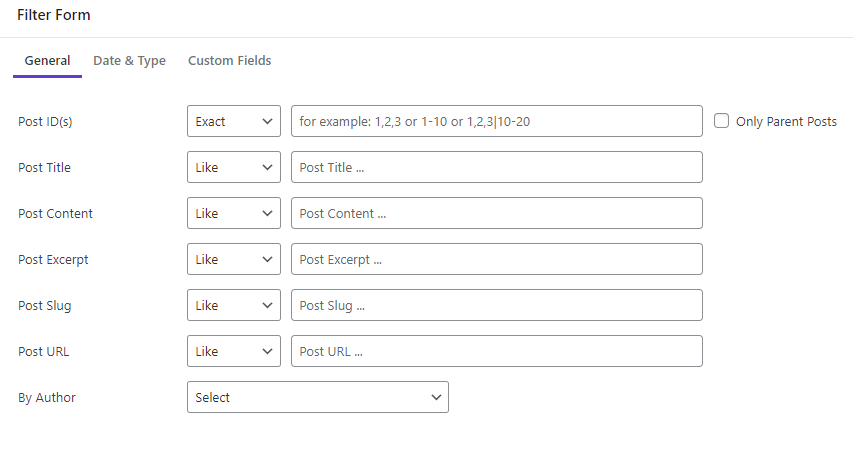Open the Post Content Like operator dropdown
853x452 pixels.
tap(234, 213)
